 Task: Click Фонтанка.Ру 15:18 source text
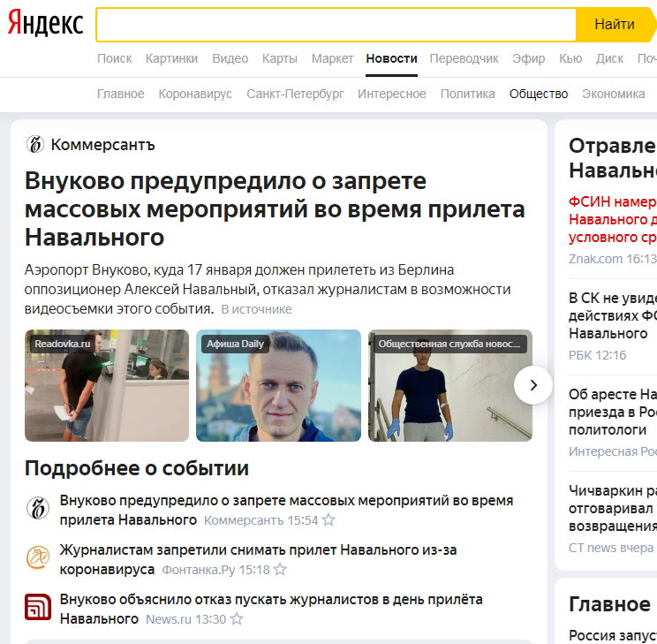coord(215,570)
